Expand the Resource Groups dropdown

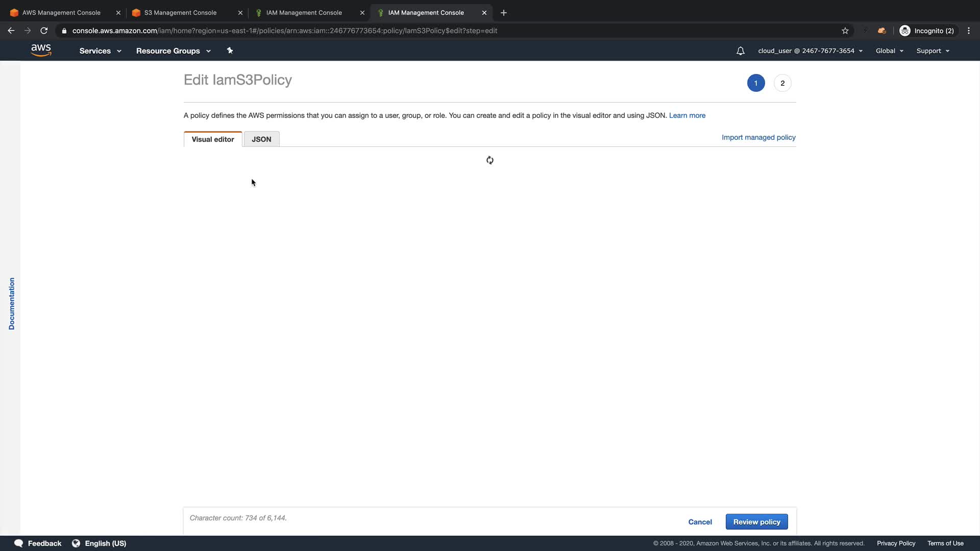[173, 51]
